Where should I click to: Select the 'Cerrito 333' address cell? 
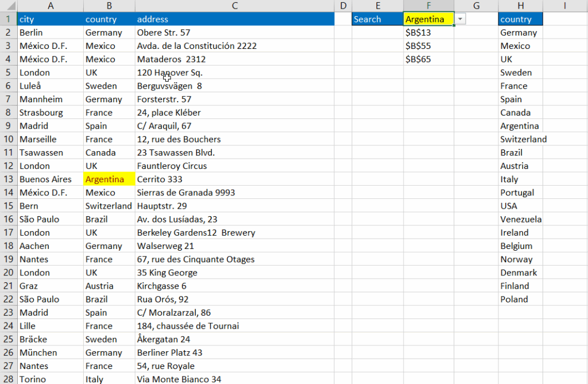click(x=235, y=179)
